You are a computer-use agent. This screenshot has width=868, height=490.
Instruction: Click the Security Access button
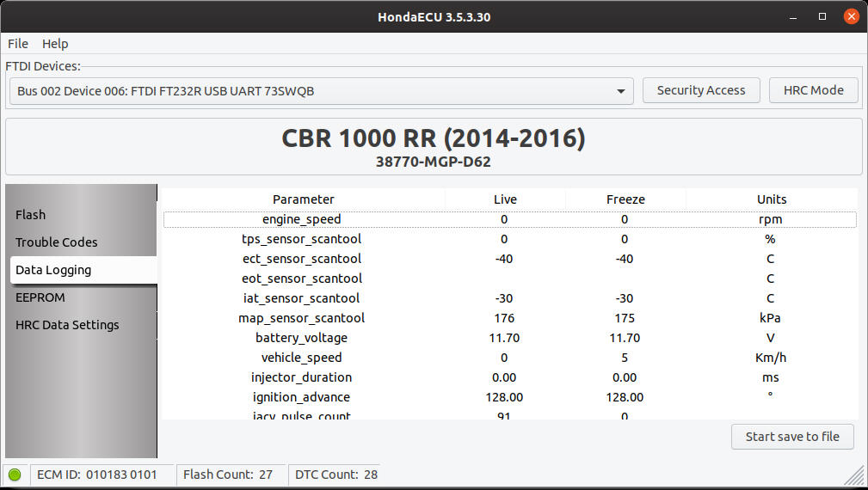[701, 90]
